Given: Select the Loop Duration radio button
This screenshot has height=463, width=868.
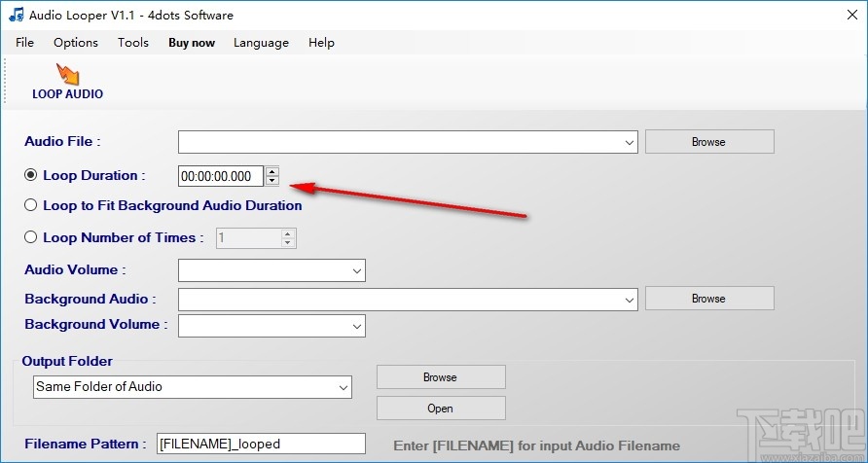Looking at the screenshot, I should pyautogui.click(x=31, y=175).
